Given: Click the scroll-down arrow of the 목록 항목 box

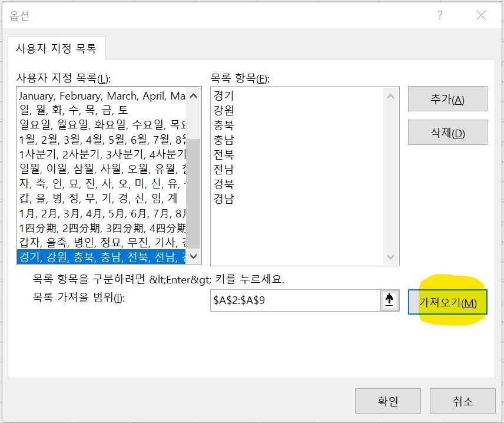Looking at the screenshot, I should click(x=390, y=257).
